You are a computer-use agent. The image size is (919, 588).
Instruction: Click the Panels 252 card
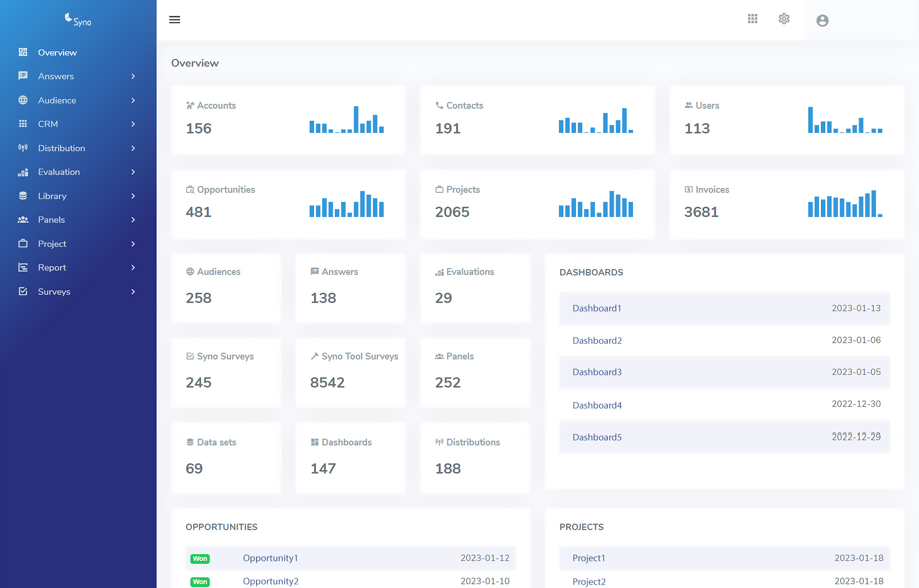tap(475, 373)
